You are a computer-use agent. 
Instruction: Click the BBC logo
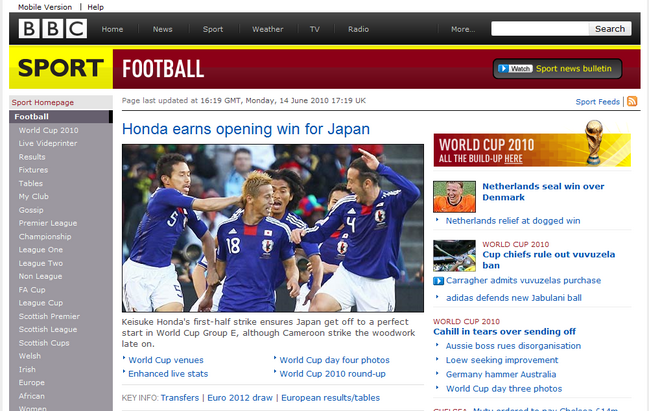point(53,29)
